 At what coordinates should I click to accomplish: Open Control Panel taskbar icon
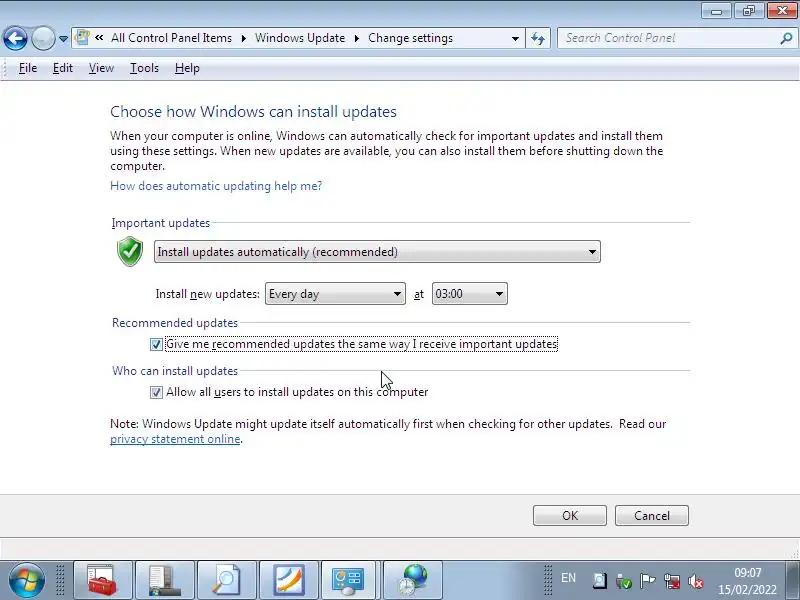tap(350, 580)
